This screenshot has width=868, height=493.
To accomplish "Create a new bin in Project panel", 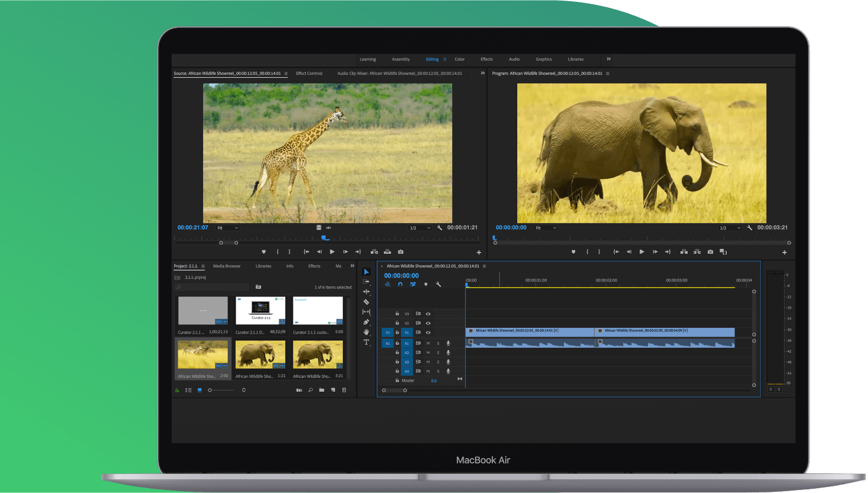I will click(x=322, y=390).
